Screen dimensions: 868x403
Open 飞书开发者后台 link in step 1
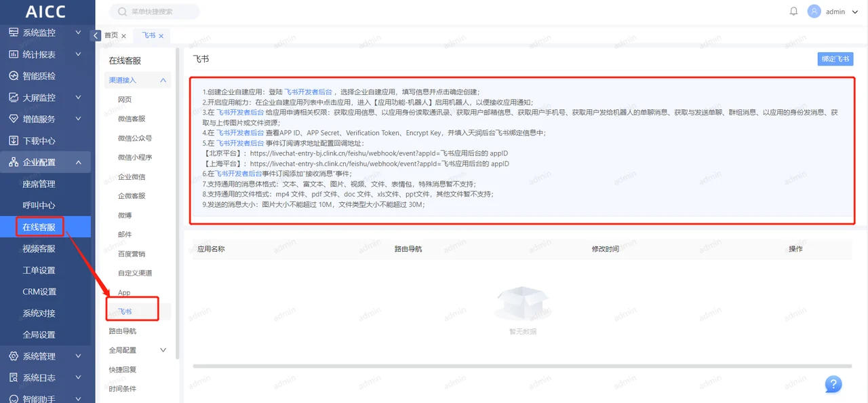coord(308,92)
